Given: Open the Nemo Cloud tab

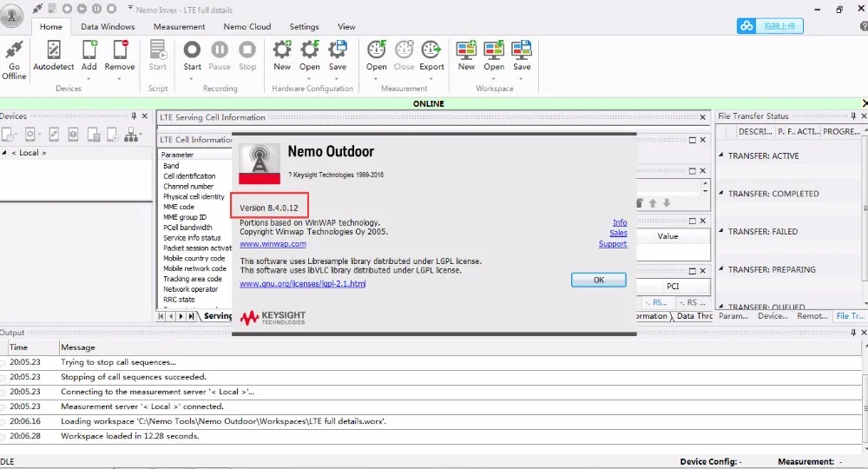Looking at the screenshot, I should [x=247, y=27].
